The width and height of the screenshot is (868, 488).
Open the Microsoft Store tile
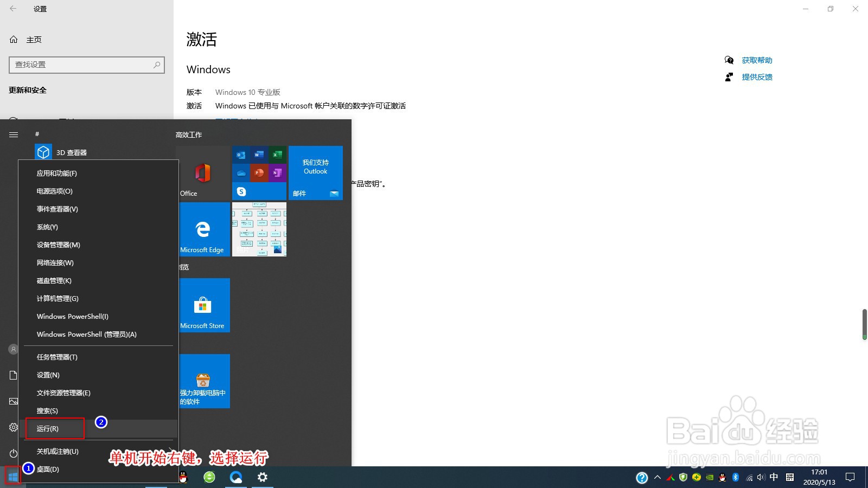point(203,305)
